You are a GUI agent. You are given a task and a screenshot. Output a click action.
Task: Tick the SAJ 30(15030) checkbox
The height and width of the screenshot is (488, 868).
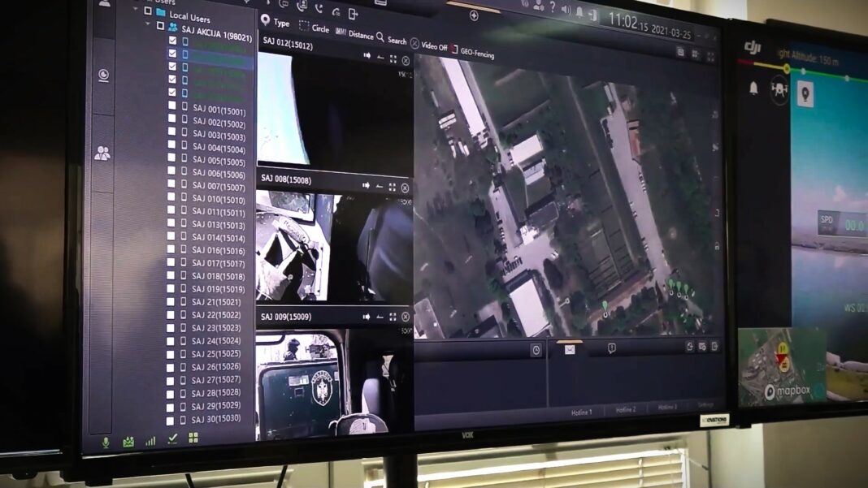point(171,421)
